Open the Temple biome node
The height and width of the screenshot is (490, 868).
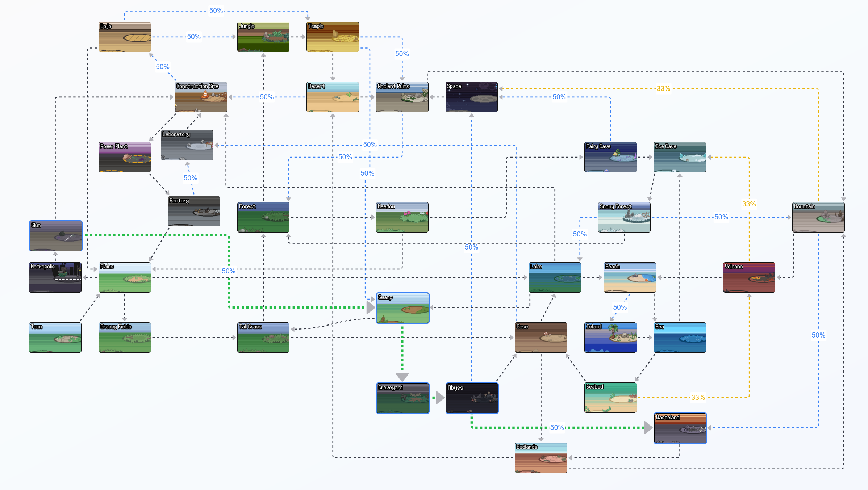click(x=332, y=37)
